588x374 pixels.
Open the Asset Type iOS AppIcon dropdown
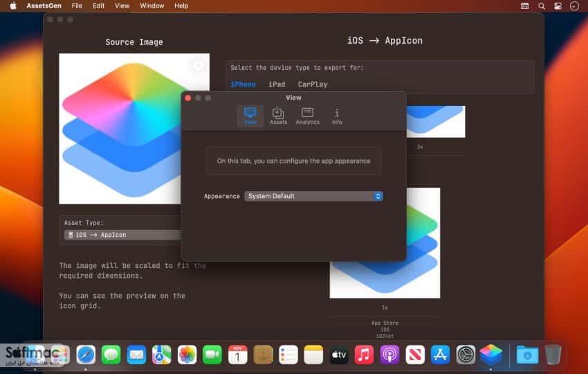click(122, 235)
